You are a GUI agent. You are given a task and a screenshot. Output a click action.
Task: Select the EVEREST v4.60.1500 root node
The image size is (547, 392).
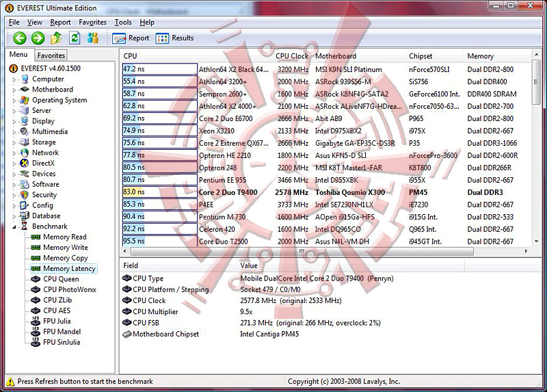point(51,68)
